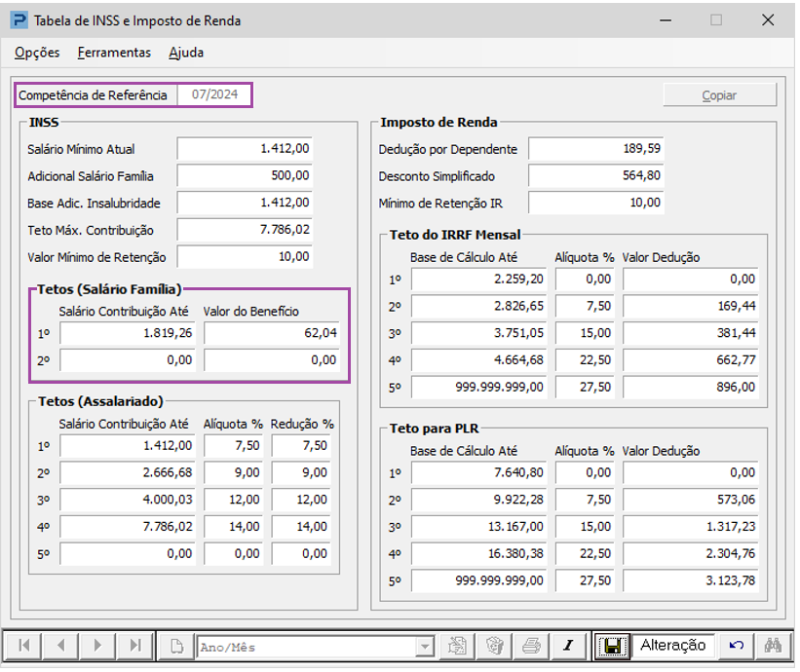800x672 pixels.
Task: Open search with the binoculars icon
Action: pos(773,646)
